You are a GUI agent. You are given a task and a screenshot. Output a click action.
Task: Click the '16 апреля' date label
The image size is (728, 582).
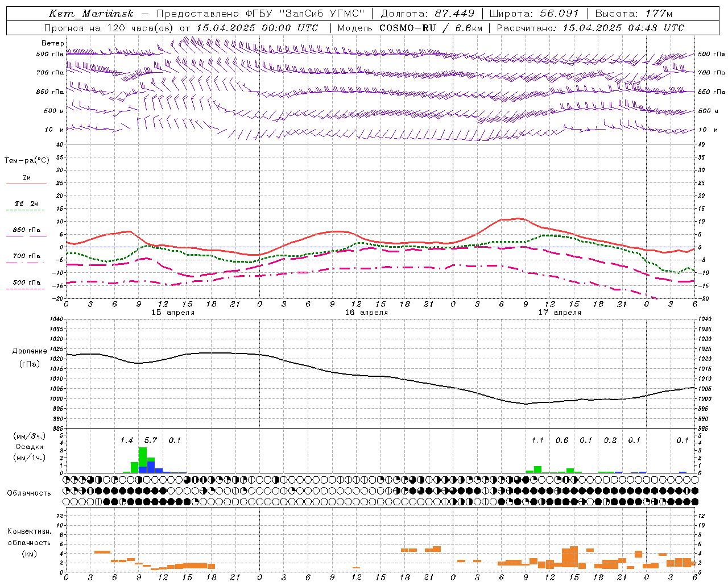coord(366,312)
